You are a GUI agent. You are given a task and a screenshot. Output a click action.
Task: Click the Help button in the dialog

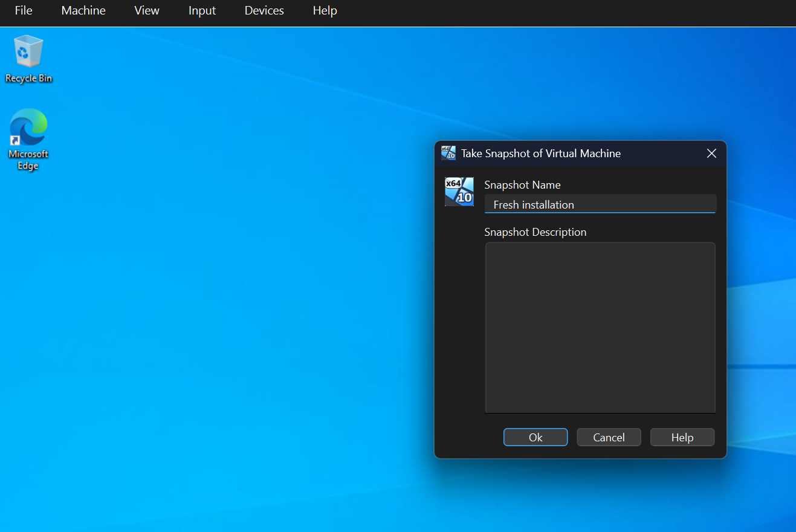coord(682,437)
